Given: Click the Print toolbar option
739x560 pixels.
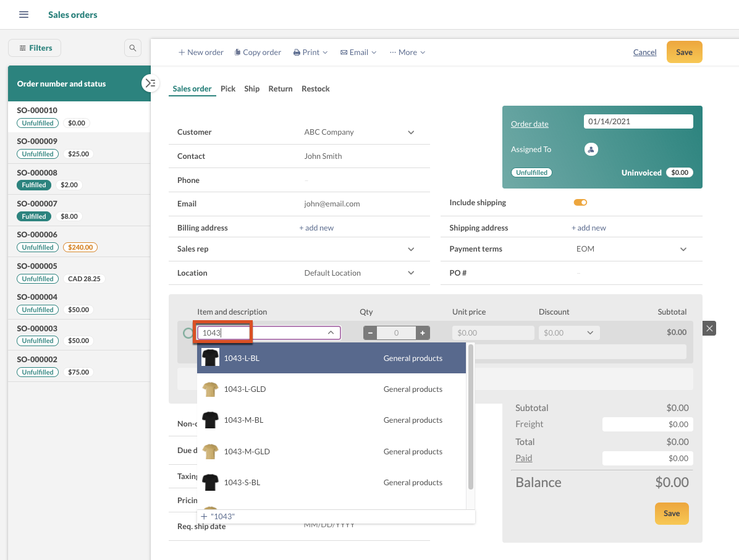Looking at the screenshot, I should tap(310, 53).
